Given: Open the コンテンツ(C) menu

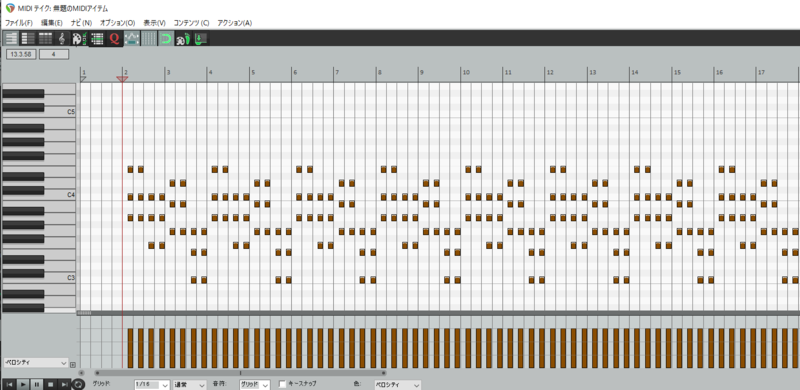Looking at the screenshot, I should [x=191, y=23].
